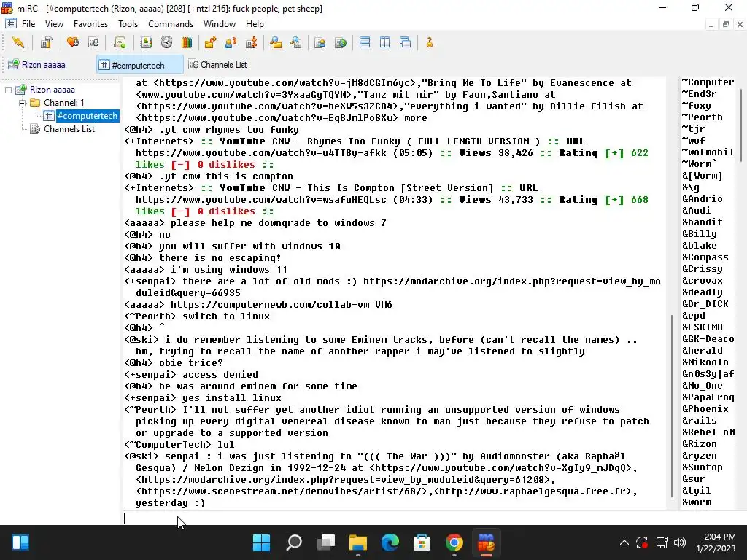This screenshot has width=747, height=560.
Task: Open the This Is Compton YouTube URL
Action: 261,200
